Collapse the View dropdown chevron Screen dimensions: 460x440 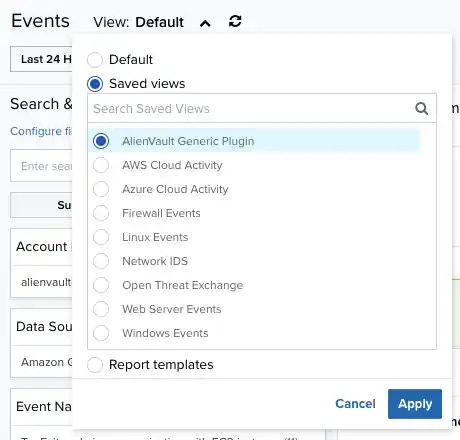[x=205, y=23]
